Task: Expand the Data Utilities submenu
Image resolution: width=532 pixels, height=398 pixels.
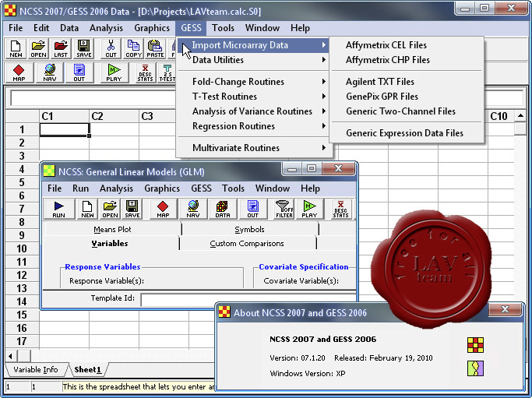Action: click(253, 60)
